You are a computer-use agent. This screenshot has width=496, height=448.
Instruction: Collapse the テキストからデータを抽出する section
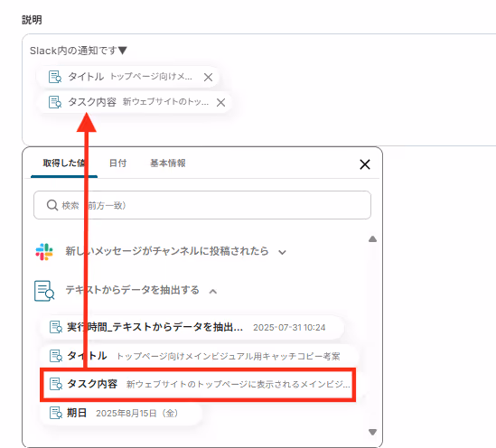pyautogui.click(x=213, y=291)
